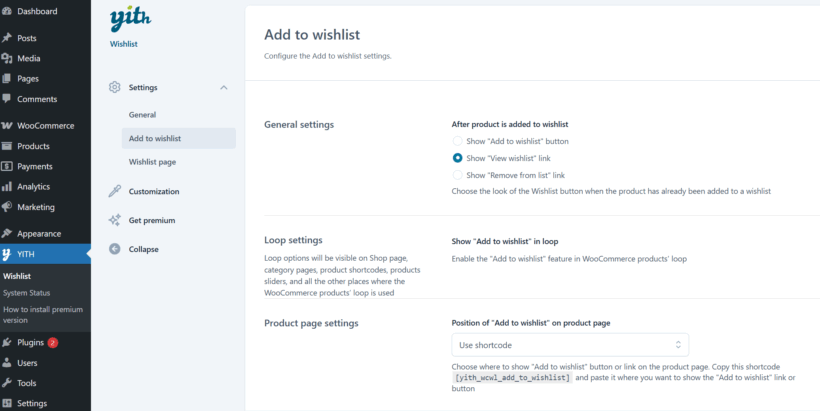Select Show "View wishlist" link option
This screenshot has width=820, height=411.
point(458,158)
